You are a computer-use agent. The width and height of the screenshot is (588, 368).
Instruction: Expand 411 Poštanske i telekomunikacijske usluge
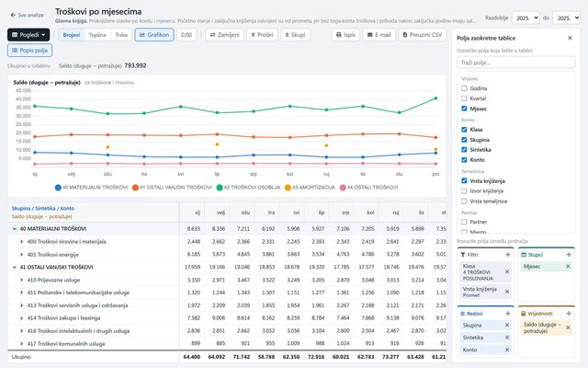(22, 293)
